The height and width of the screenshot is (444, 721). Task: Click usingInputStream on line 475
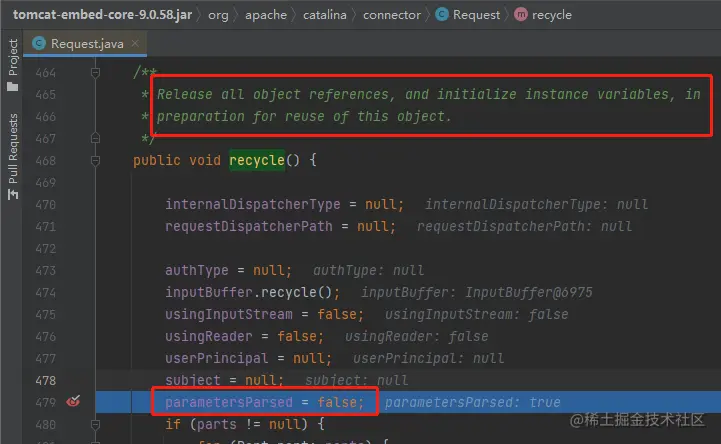pos(229,314)
